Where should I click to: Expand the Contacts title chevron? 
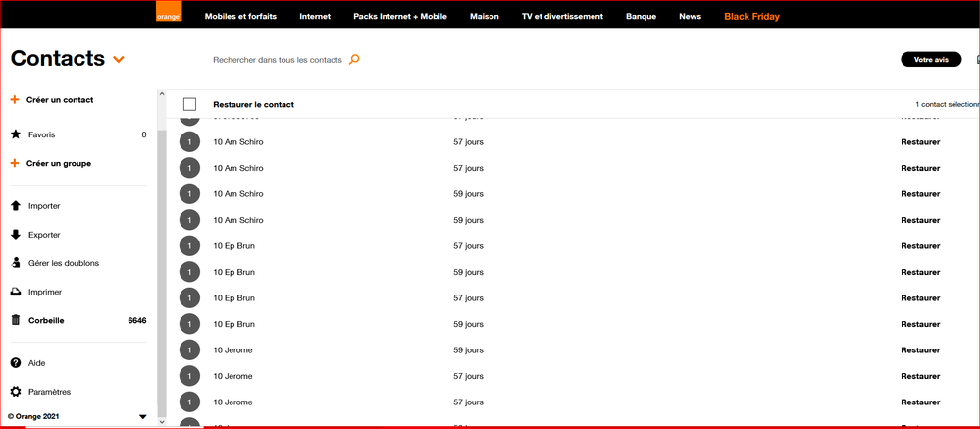[119, 60]
